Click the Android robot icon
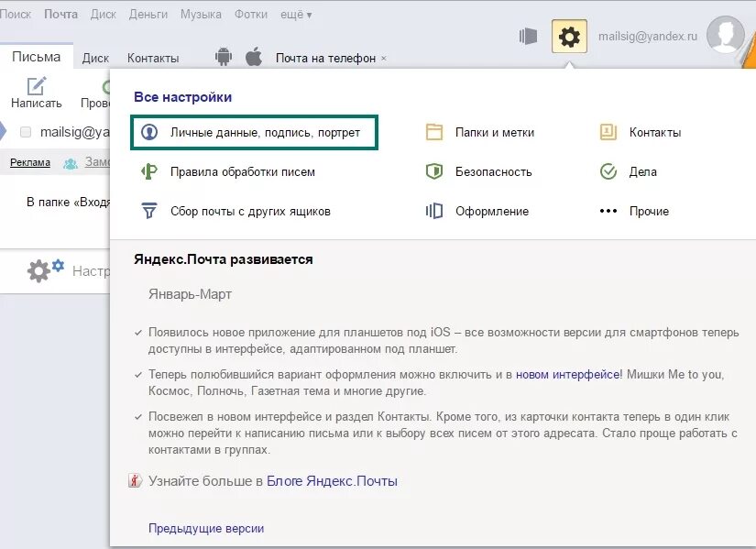Viewport: 756px width, 549px height. click(224, 57)
